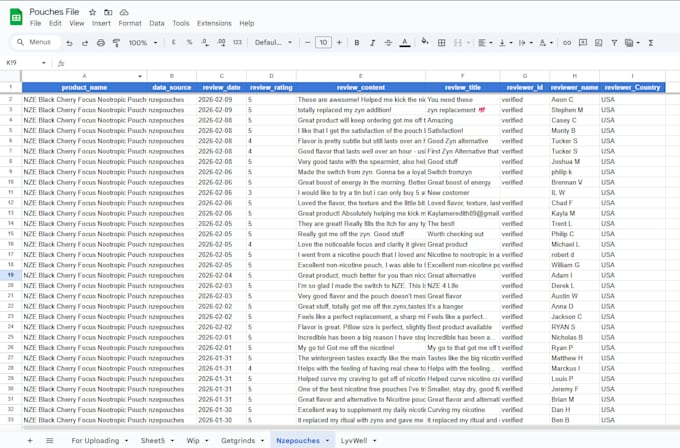Star the Pouches File document
The width and height of the screenshot is (680, 448).
[92, 12]
